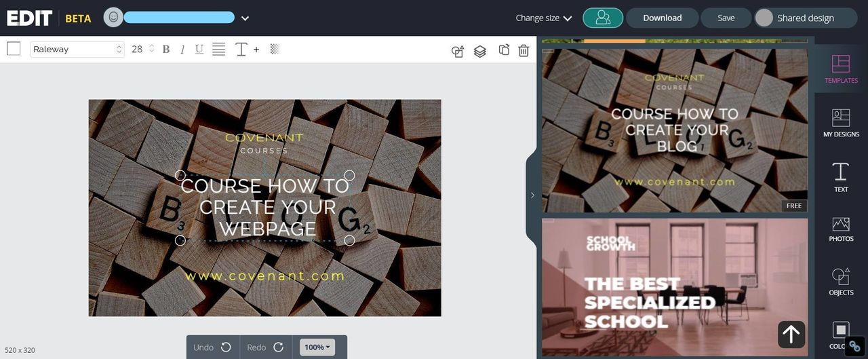Open the Raleway font dropdown
The width and height of the screenshot is (868, 359).
coord(77,49)
